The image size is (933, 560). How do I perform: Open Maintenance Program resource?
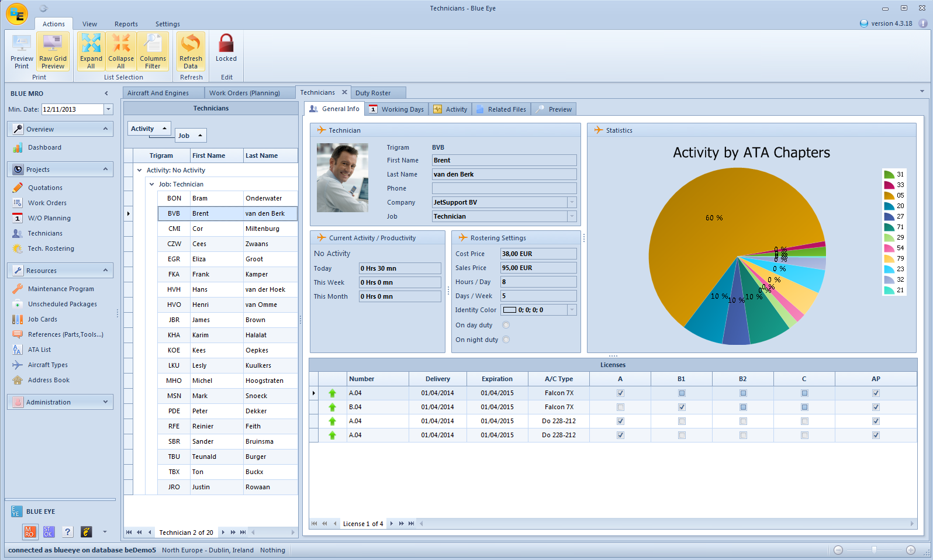click(61, 289)
